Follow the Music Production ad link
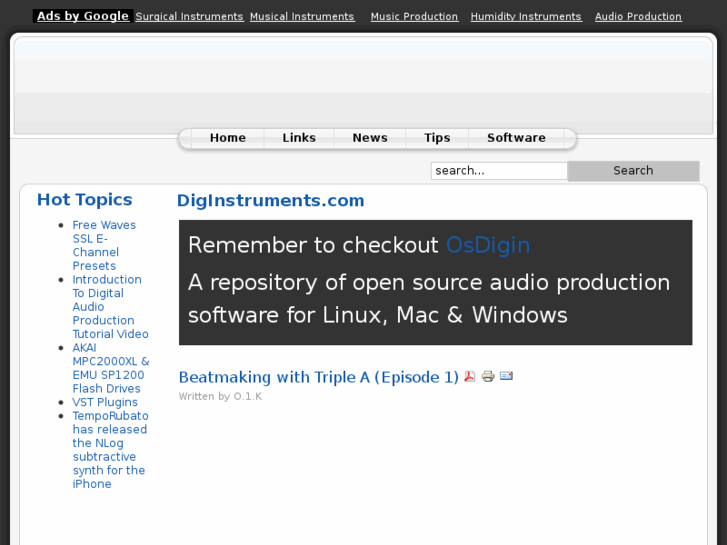This screenshot has height=545, width=727. coord(414,17)
